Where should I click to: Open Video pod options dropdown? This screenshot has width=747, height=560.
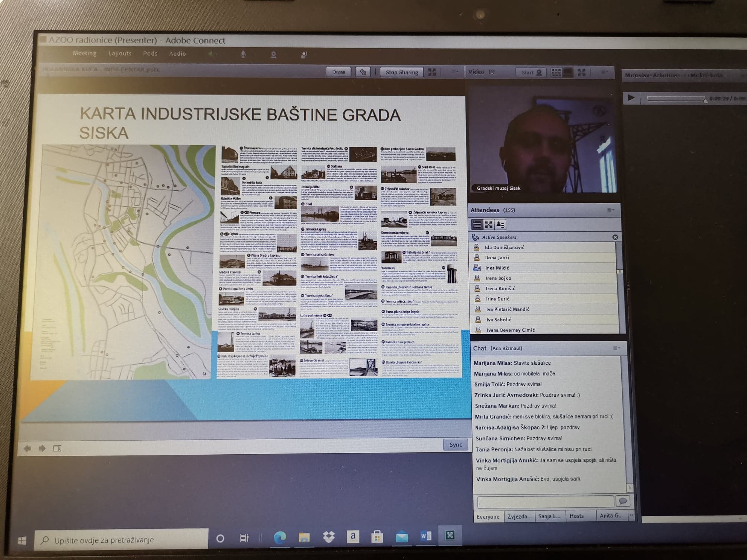click(605, 72)
